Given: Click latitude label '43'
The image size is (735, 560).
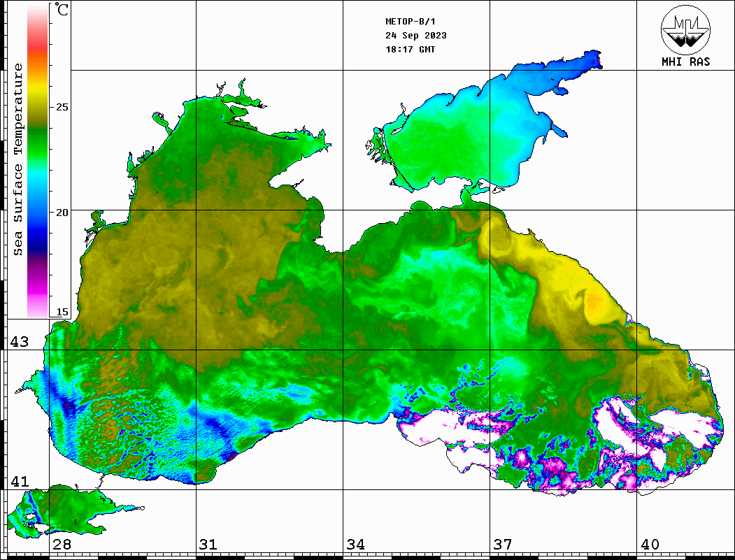Looking at the screenshot, I should pyautogui.click(x=20, y=342).
